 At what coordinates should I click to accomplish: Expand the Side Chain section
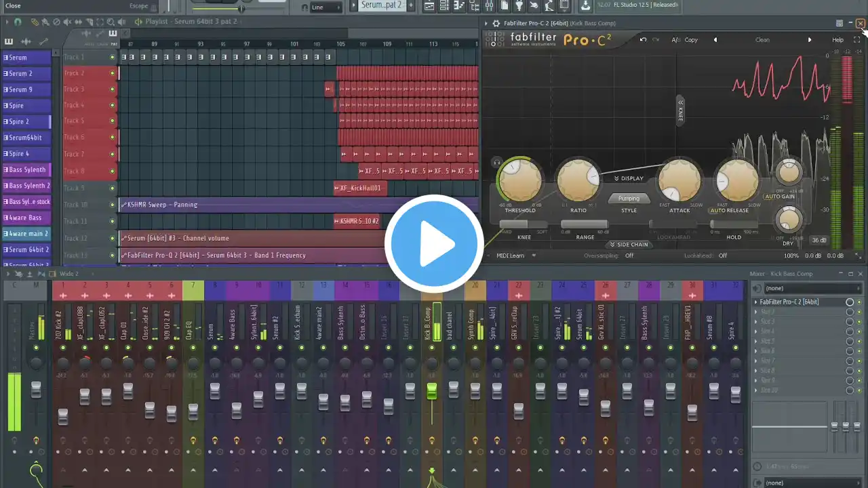tap(629, 245)
